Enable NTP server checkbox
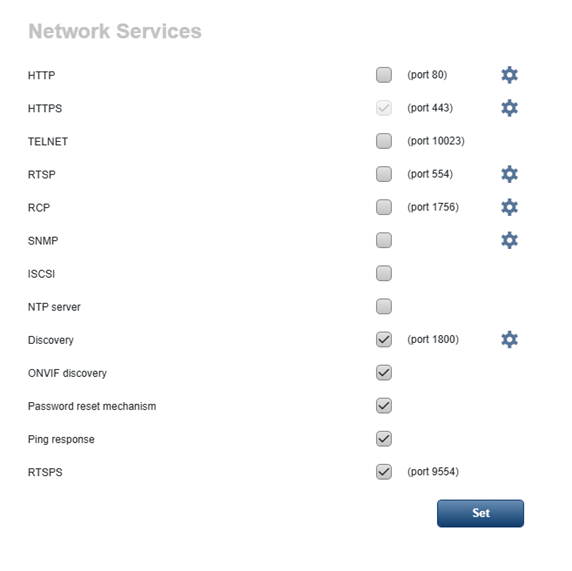This screenshot has width=572, height=571. (x=384, y=306)
